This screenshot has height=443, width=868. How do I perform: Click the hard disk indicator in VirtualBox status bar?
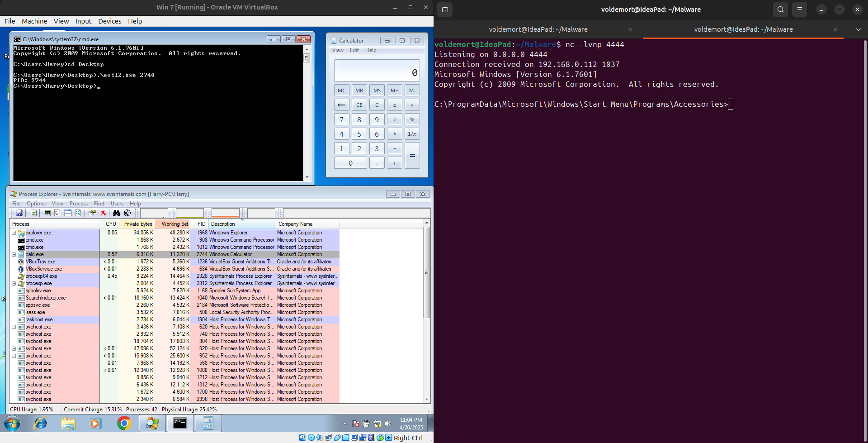[x=302, y=438]
